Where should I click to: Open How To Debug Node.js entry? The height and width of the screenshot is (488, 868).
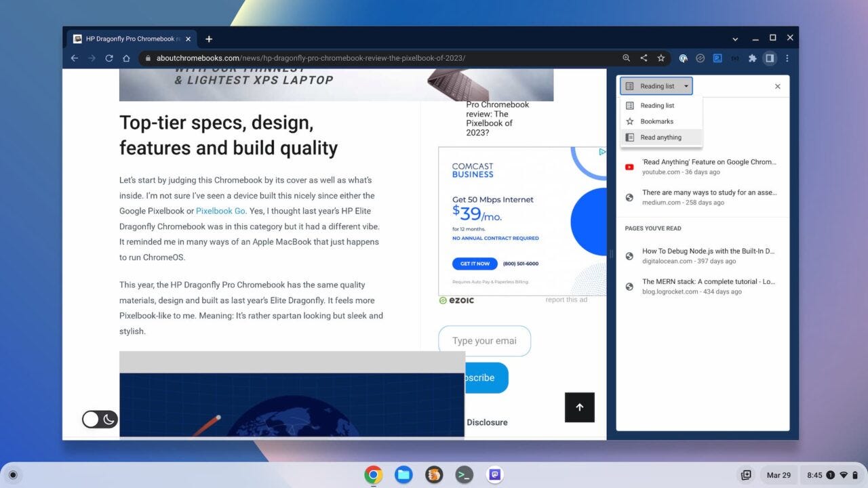(703, 256)
